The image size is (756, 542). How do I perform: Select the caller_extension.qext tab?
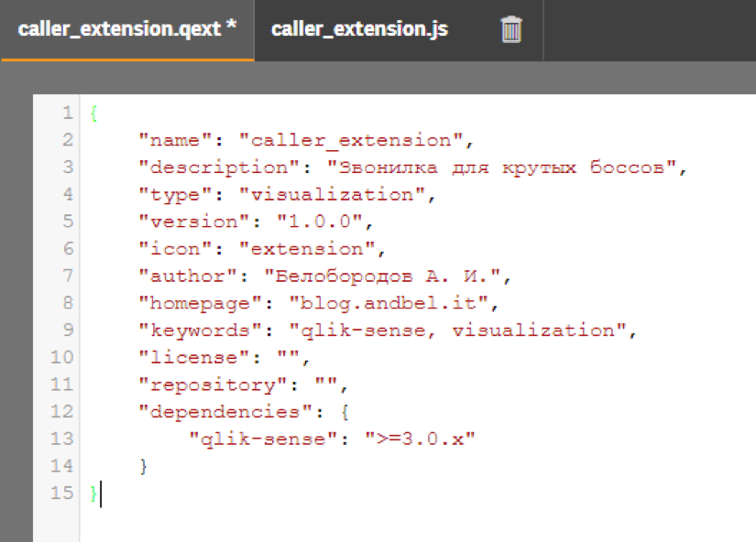click(x=127, y=29)
